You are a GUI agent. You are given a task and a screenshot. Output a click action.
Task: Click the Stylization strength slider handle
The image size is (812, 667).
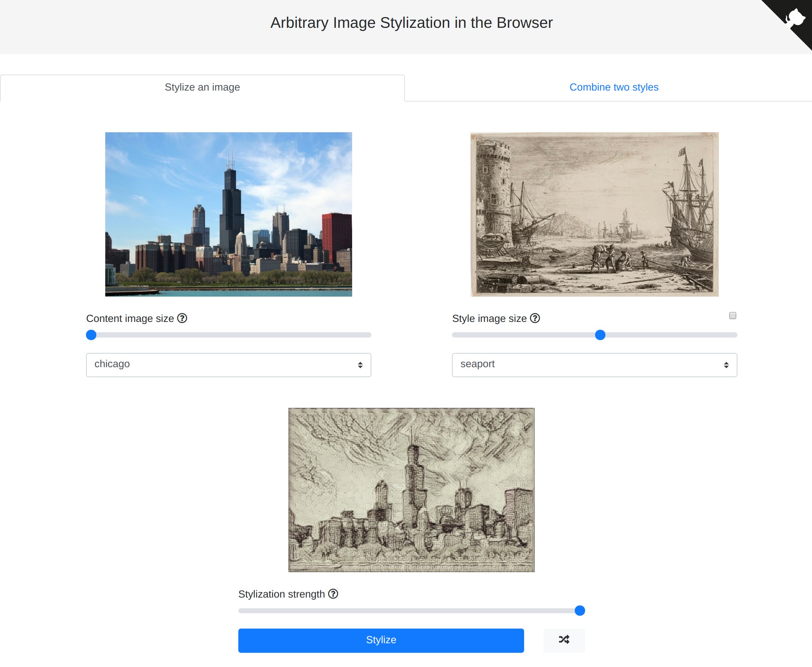(580, 611)
